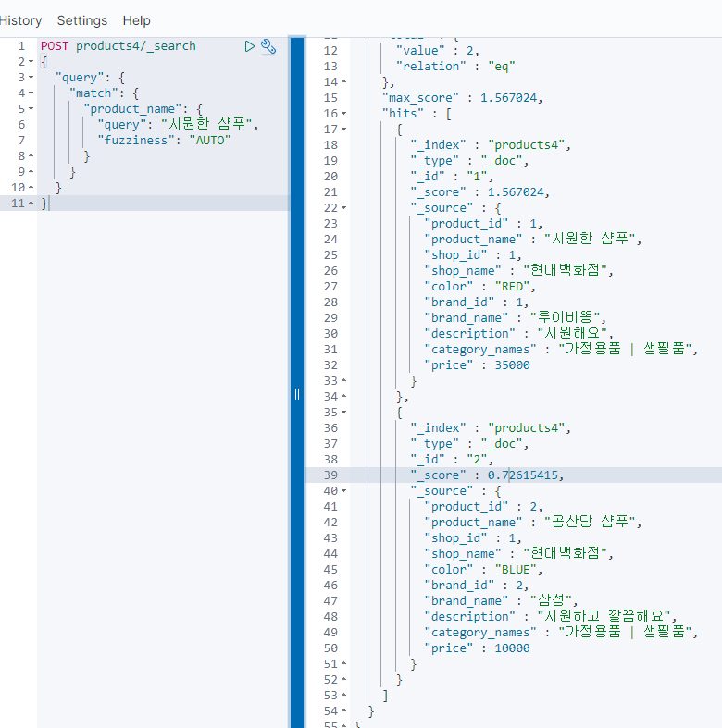Viewport: 722px width, 728px height.
Task: Collapse the "query" block at request line 3
Action: click(32, 78)
